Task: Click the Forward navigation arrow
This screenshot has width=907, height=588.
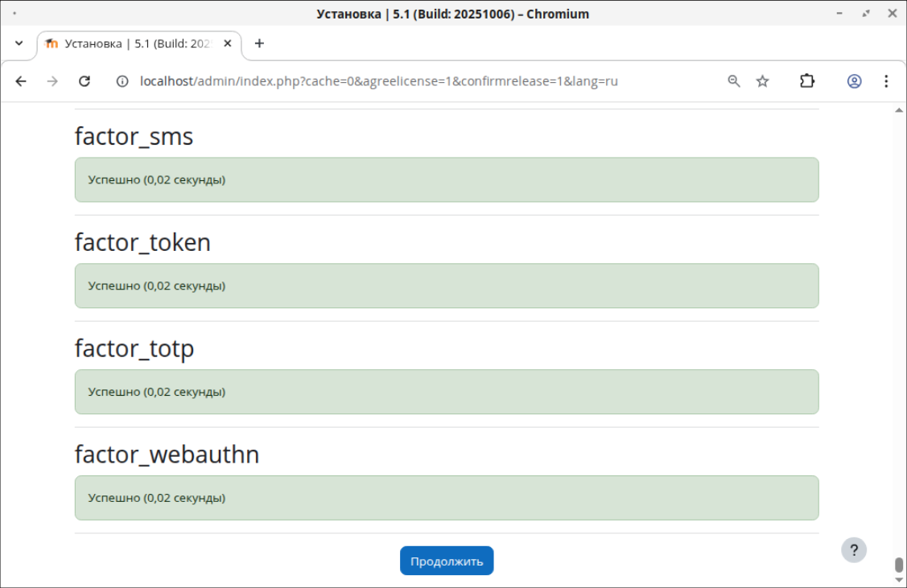Action: pos(52,81)
